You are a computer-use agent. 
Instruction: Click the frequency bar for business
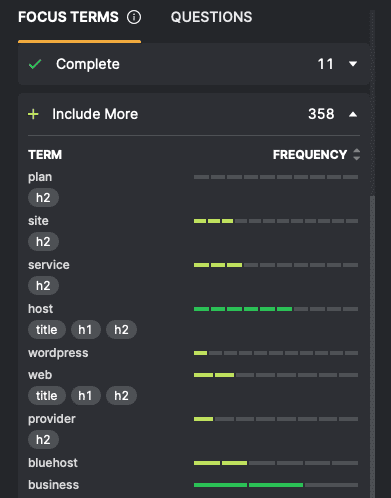click(x=276, y=485)
